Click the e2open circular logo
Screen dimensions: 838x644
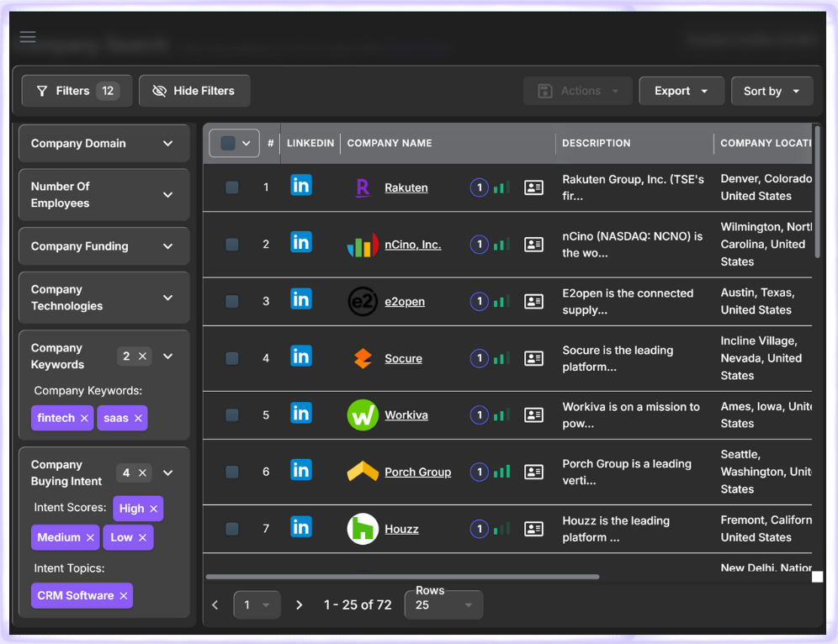tap(362, 300)
